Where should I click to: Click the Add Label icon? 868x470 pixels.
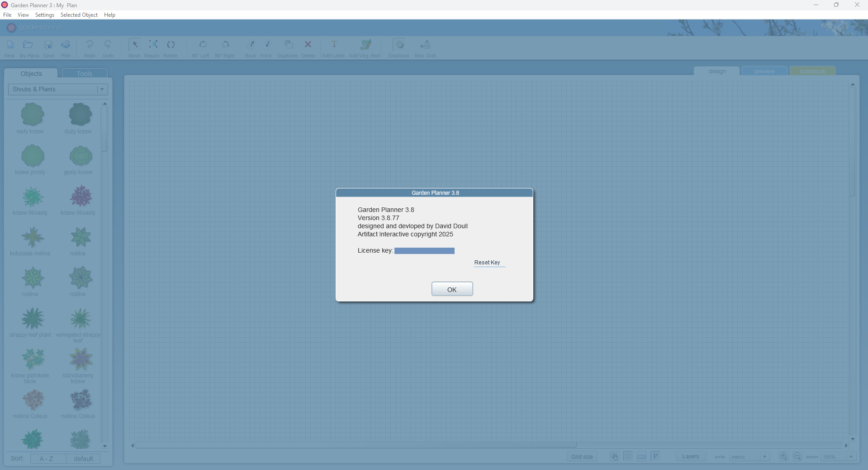pyautogui.click(x=334, y=45)
